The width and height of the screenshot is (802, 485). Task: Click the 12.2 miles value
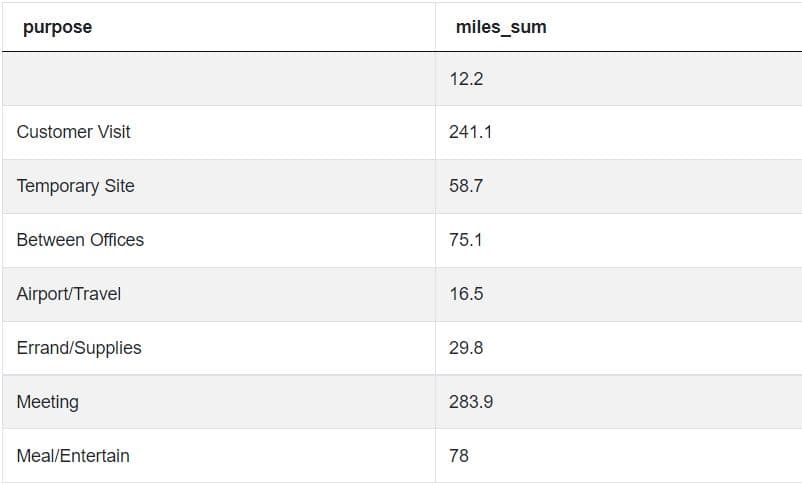(x=466, y=79)
